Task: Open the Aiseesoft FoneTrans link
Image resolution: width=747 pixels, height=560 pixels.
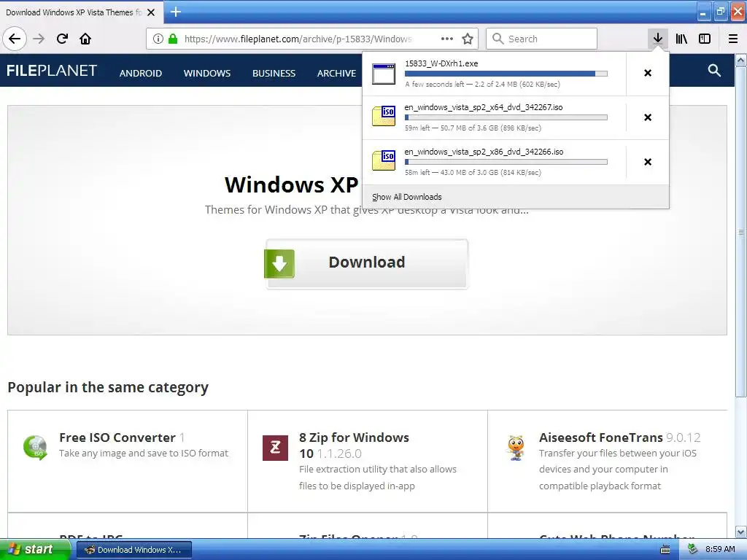Action: click(601, 437)
